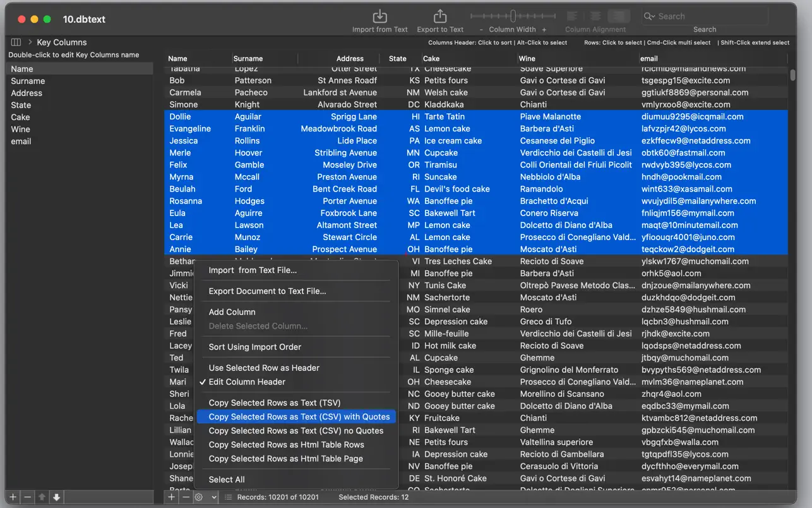
Task: Open the search options magnifier dropdown
Action: 650,16
